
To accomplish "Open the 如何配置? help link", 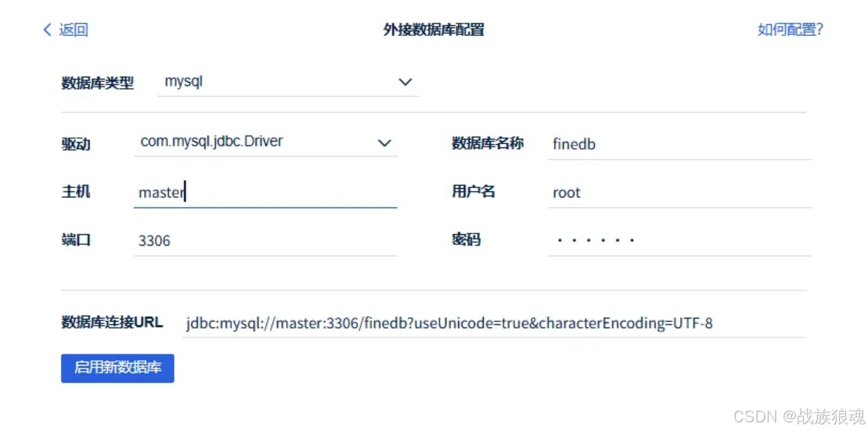I will coord(790,29).
